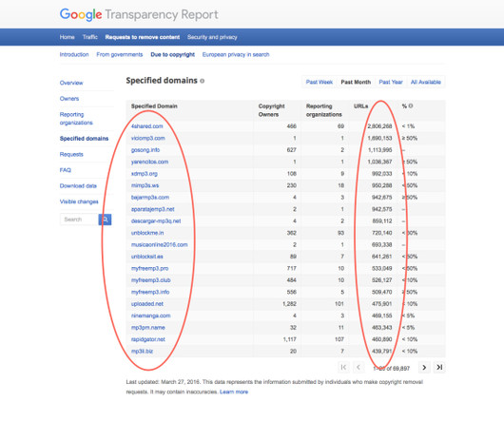
Task: Click the 1,117 copyright owners cell
Action: click(x=289, y=339)
